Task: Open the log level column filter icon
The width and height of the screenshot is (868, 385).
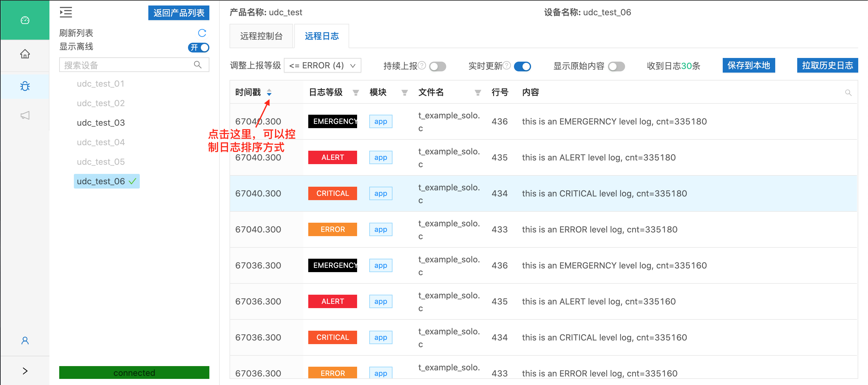Action: tap(356, 93)
